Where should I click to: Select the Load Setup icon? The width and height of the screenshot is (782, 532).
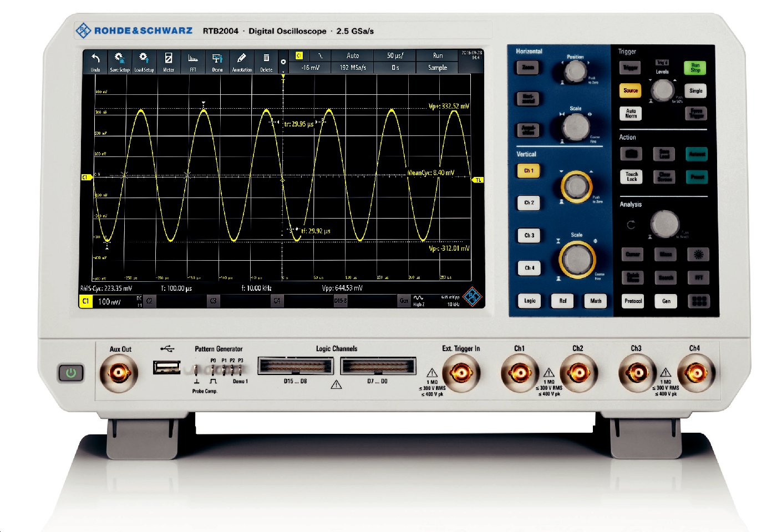click(144, 62)
